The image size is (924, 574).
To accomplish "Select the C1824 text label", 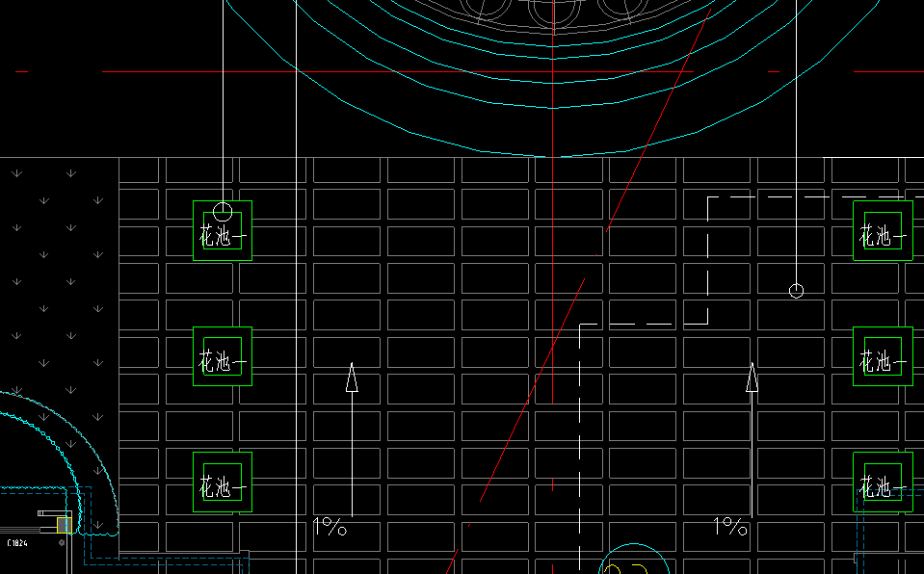I will [17, 543].
